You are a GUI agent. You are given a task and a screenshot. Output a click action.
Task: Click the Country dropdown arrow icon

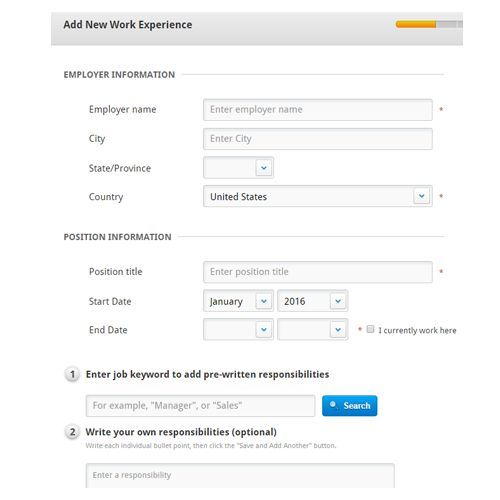pyautogui.click(x=422, y=196)
